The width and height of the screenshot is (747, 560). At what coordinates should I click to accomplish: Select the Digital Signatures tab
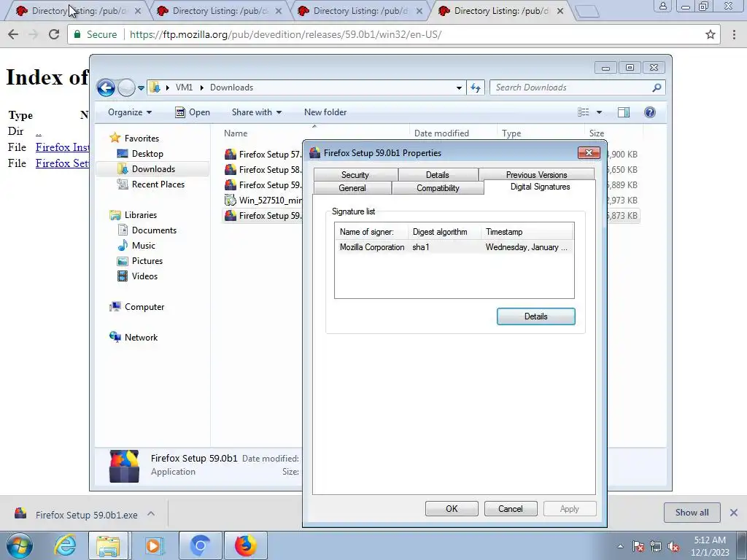pyautogui.click(x=540, y=187)
